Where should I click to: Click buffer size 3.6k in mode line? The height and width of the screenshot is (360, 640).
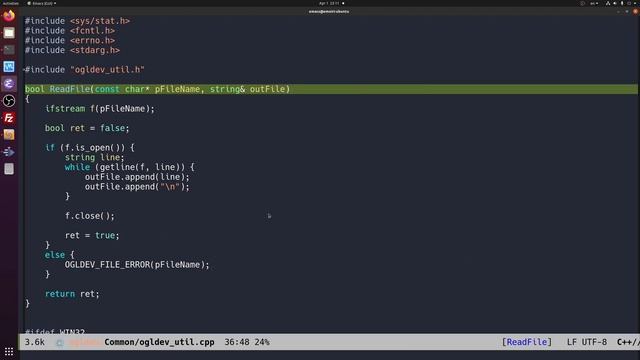pos(35,342)
